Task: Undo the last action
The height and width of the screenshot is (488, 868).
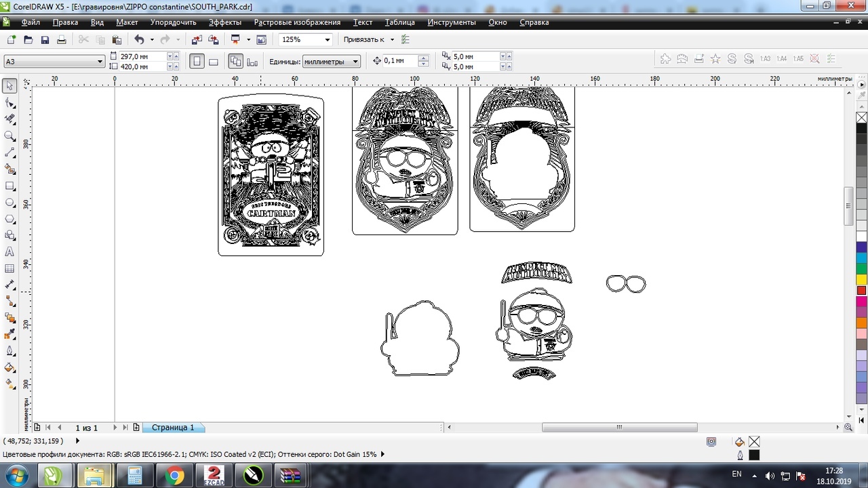Action: pos(139,40)
